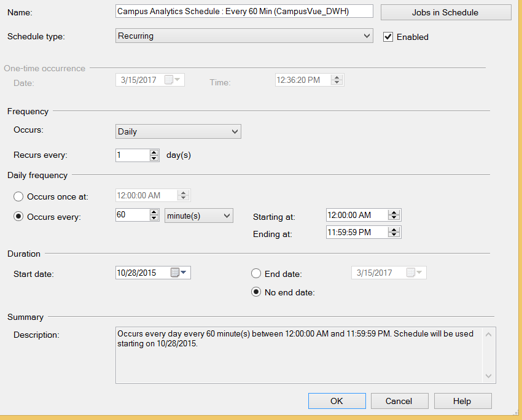Uncheck the Enabled checkbox

click(388, 37)
